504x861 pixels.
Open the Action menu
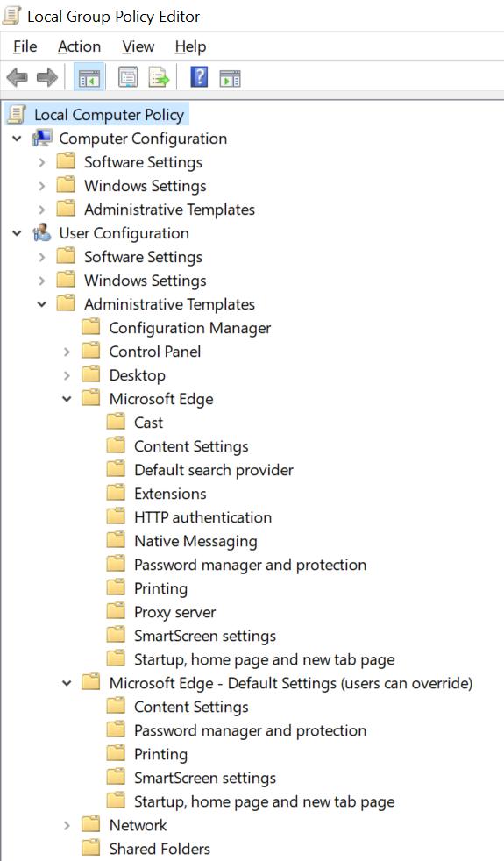coord(79,46)
